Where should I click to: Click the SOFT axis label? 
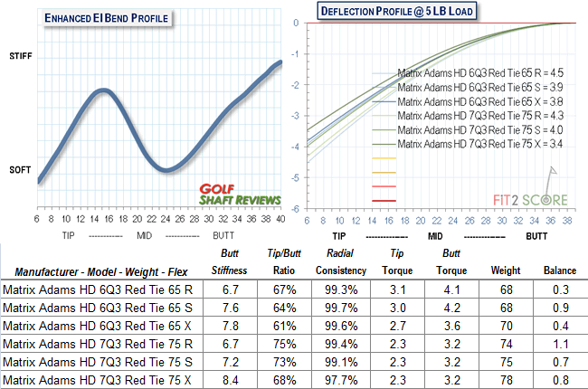(x=20, y=170)
